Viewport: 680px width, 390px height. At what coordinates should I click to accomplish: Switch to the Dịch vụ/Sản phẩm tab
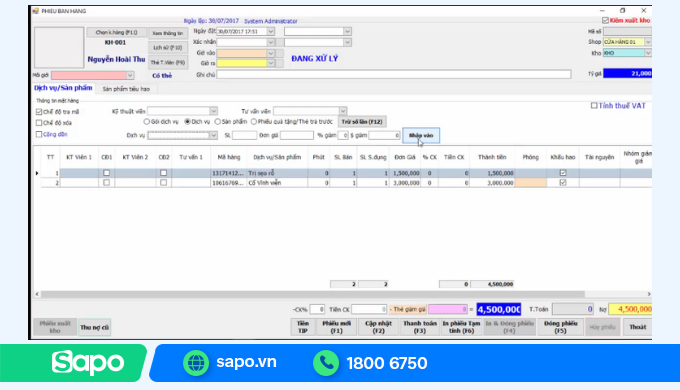coord(63,88)
